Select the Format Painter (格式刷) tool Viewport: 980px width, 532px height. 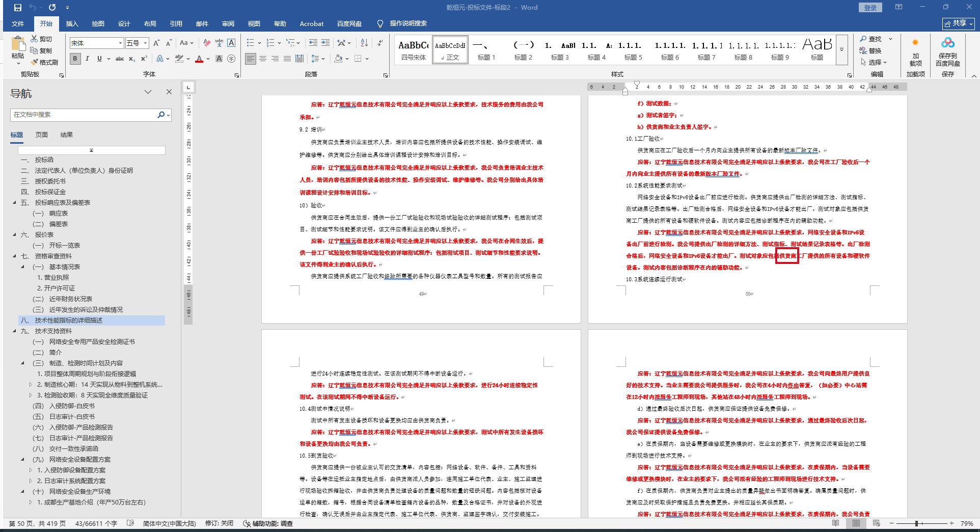pos(44,62)
